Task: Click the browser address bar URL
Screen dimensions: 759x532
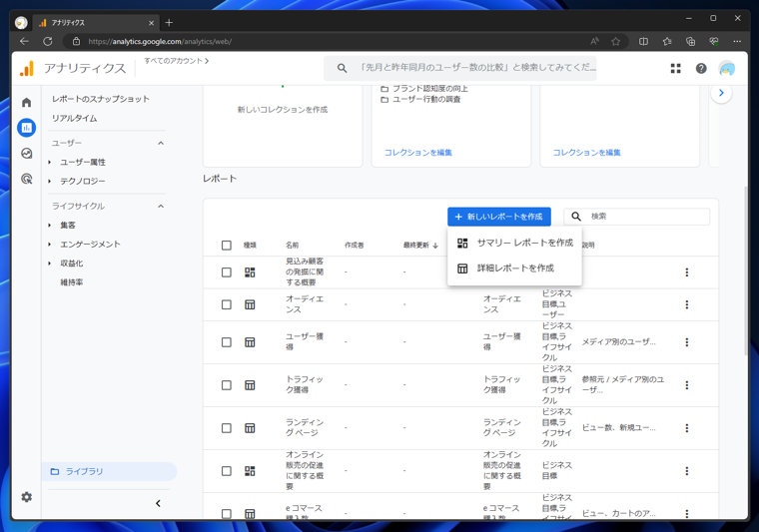Action: [160, 42]
